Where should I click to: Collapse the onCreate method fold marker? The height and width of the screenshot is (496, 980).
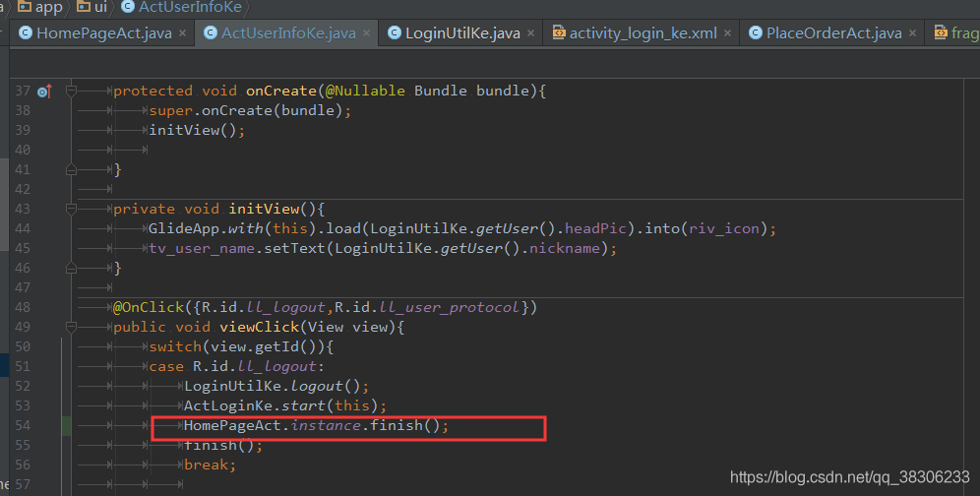tap(71, 92)
